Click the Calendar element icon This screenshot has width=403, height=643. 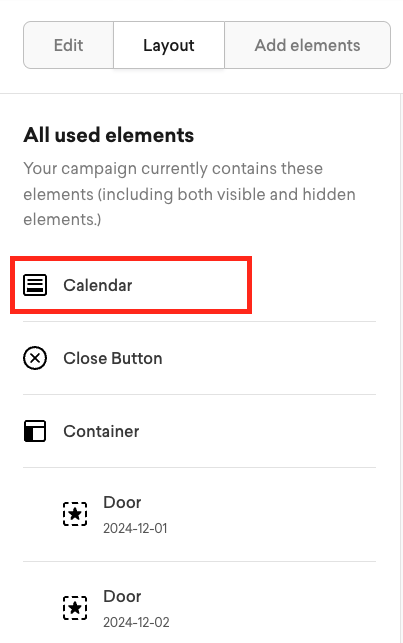click(35, 285)
